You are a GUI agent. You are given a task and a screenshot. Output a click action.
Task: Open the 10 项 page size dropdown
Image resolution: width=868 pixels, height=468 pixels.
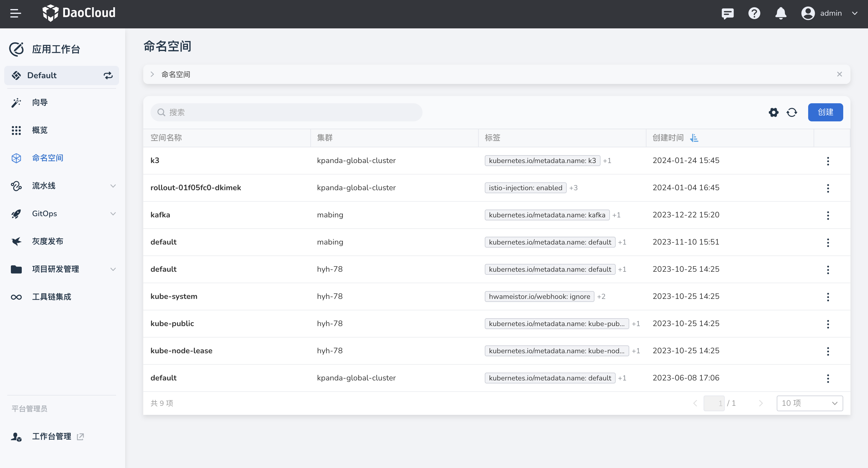coord(809,403)
